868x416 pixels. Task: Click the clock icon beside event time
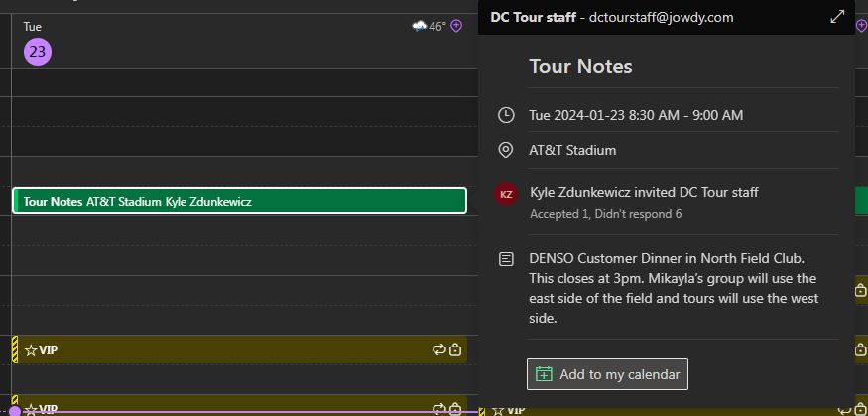[x=506, y=115]
